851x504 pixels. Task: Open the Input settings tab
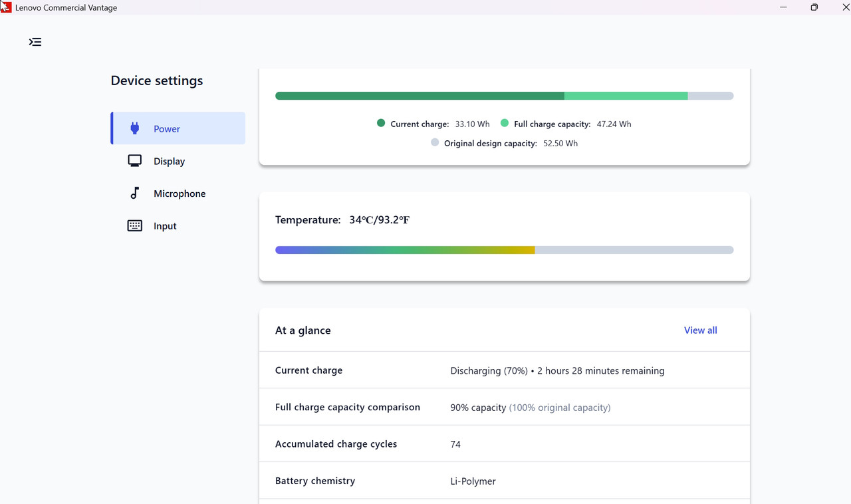tap(178, 226)
